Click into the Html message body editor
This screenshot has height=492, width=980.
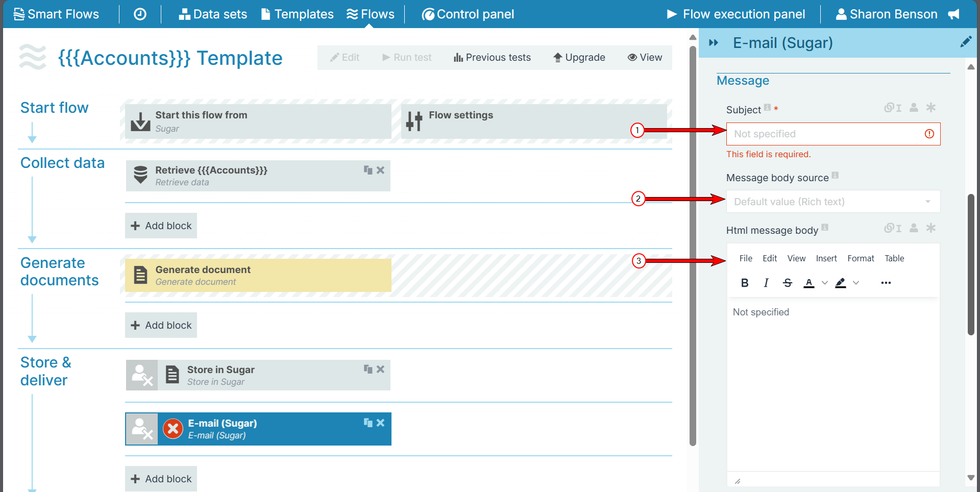[833, 385]
